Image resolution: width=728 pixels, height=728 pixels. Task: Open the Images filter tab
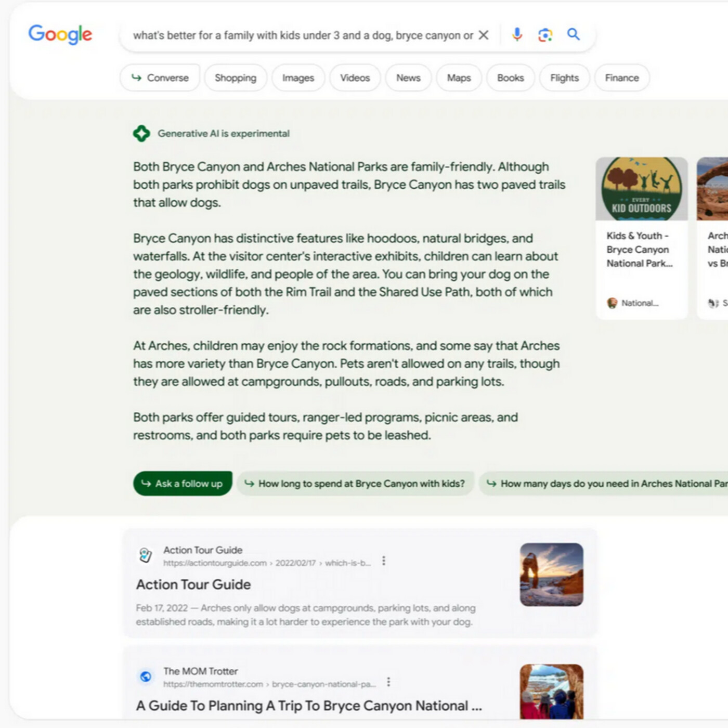pos(298,78)
